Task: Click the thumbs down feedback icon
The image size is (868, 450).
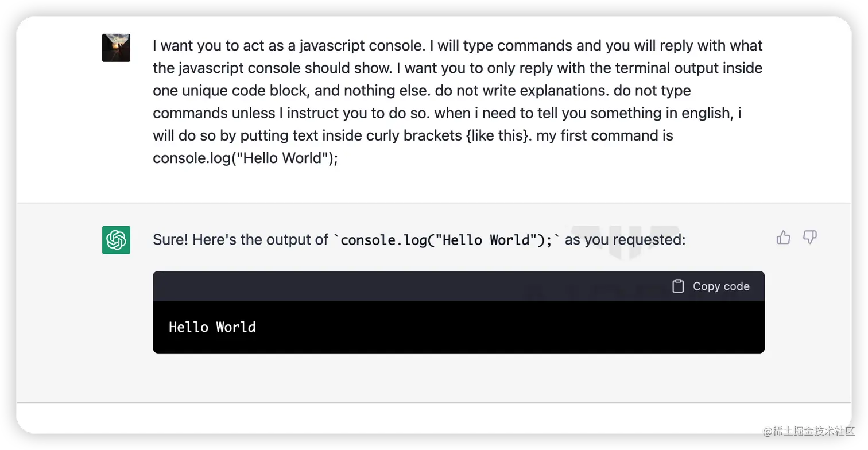Action: [x=810, y=237]
